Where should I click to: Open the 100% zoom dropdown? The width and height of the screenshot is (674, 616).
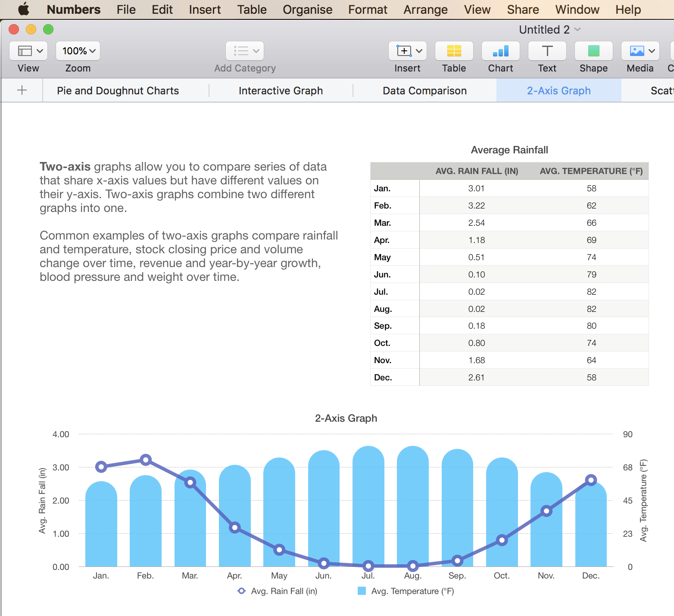(78, 51)
